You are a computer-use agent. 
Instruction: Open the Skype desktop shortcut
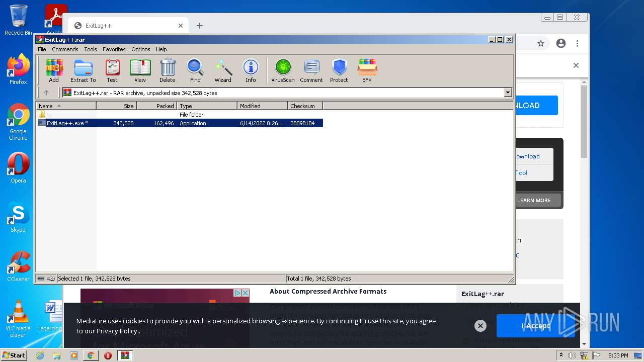click(18, 217)
